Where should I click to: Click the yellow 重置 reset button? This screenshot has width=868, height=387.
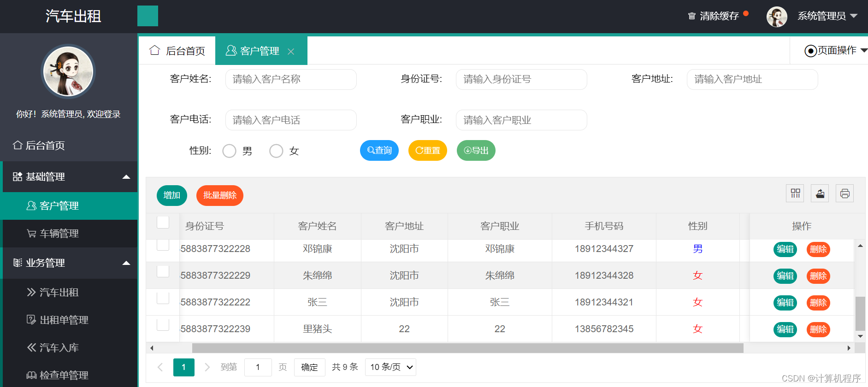(x=428, y=151)
